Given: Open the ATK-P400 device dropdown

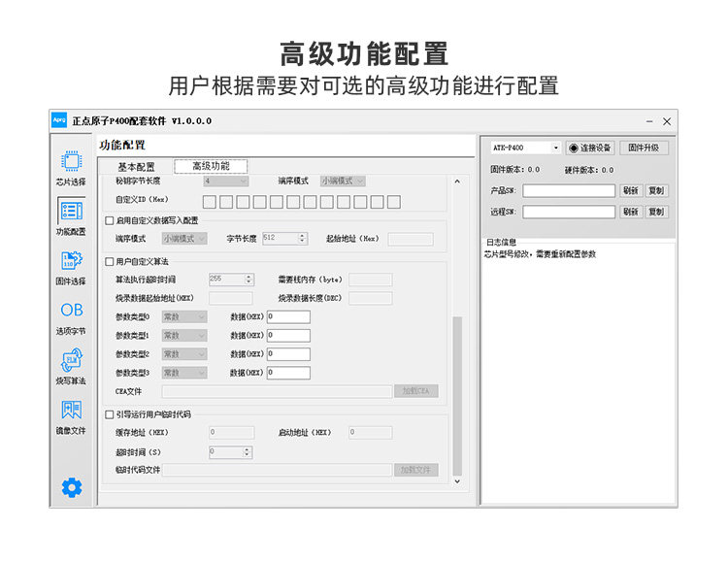Looking at the screenshot, I should click(x=526, y=148).
